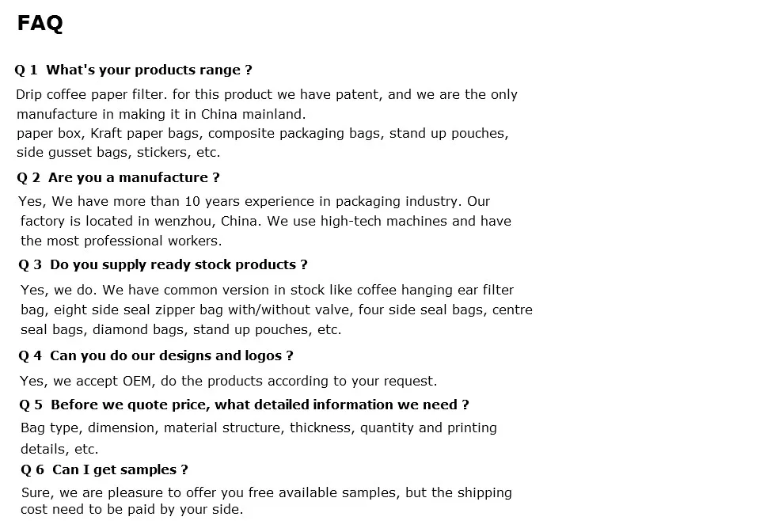Select the Q 1 products range question
Screen dimensions: 775x532
[134, 70]
